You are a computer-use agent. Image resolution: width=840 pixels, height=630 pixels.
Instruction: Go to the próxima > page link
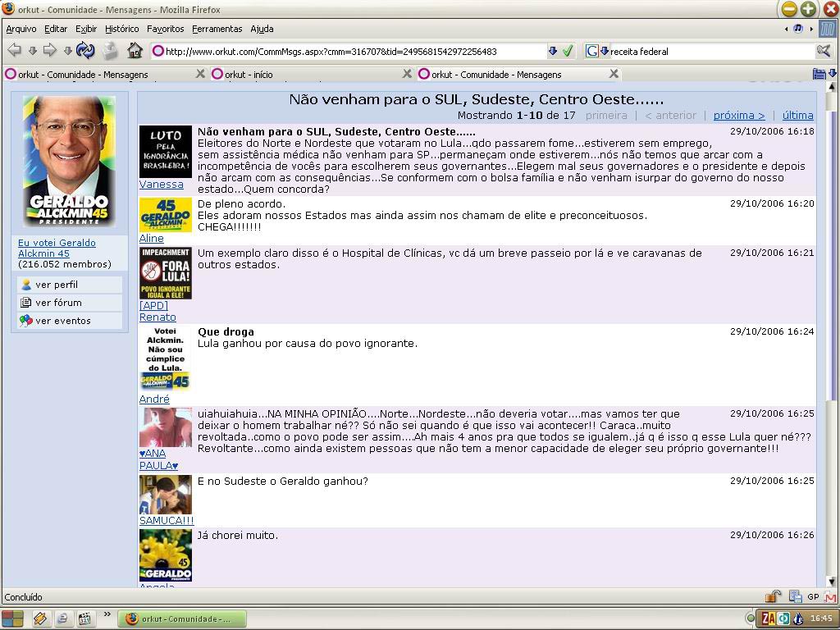(739, 115)
